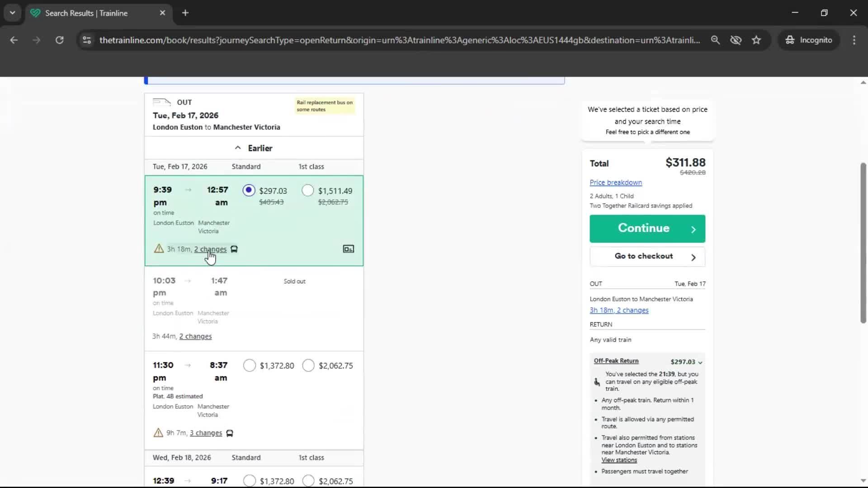Open the Chrome three-dot menu
This screenshot has width=868, height=488.
854,40
